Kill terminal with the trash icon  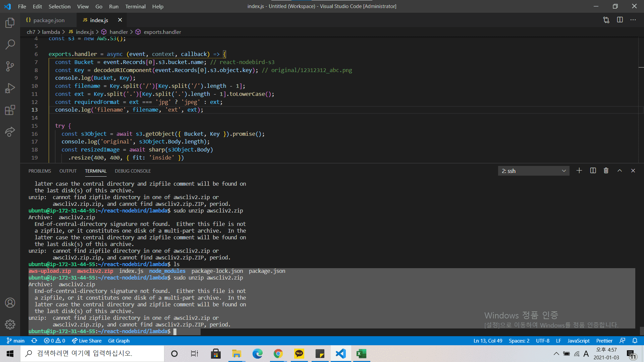coord(606,171)
